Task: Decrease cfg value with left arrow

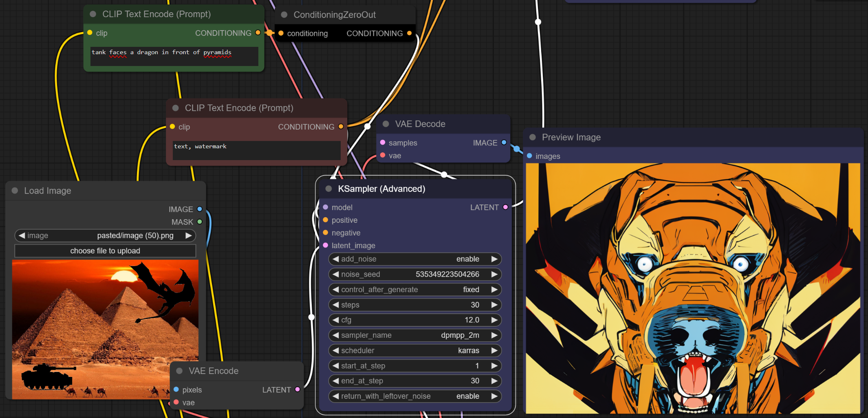Action: pos(335,320)
